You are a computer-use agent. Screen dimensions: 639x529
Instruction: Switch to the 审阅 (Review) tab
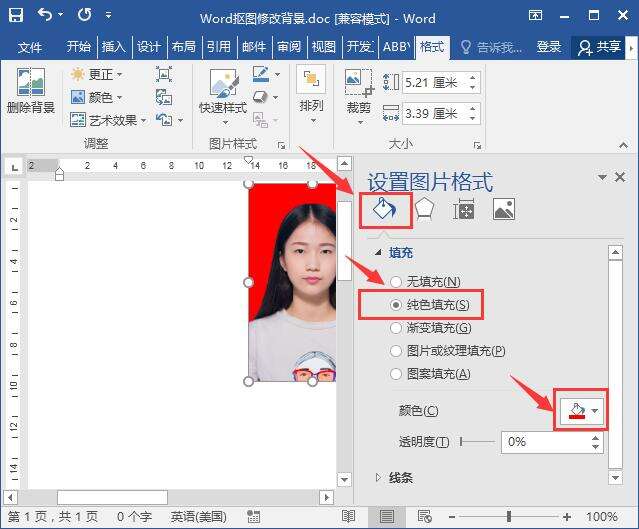pyautogui.click(x=289, y=47)
